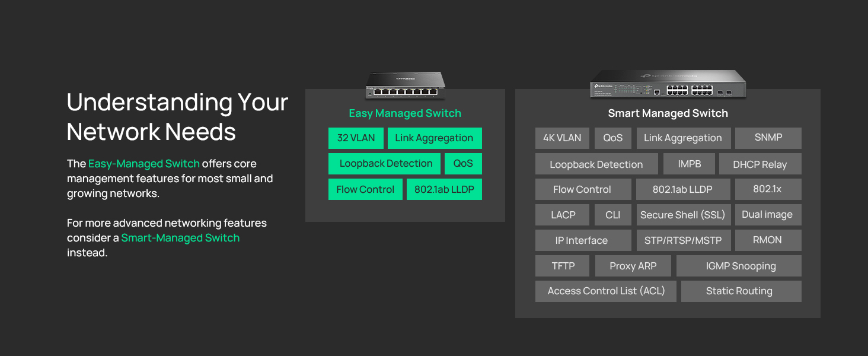
Task: Click the green Link Aggregation tag
Action: coord(435,138)
